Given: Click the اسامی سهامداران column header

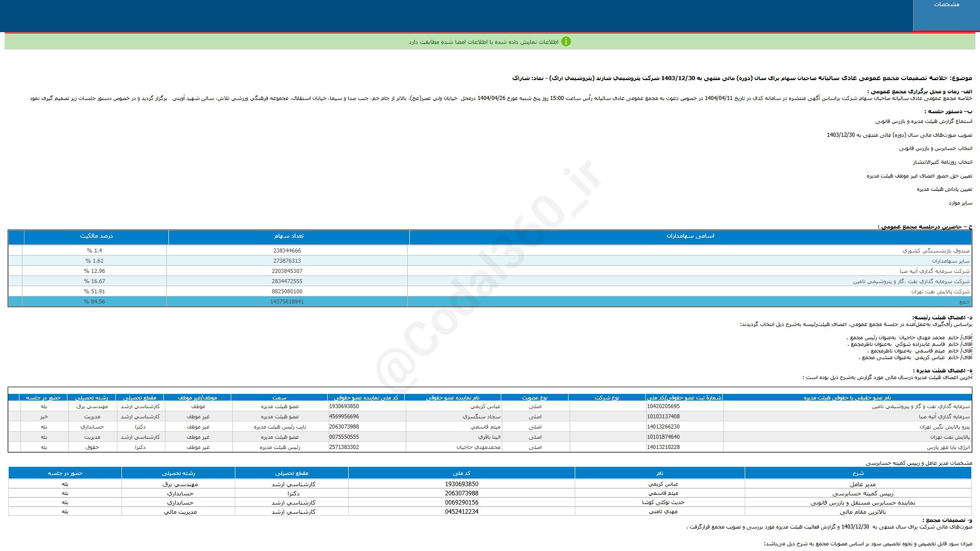Looking at the screenshot, I should coord(690,236).
